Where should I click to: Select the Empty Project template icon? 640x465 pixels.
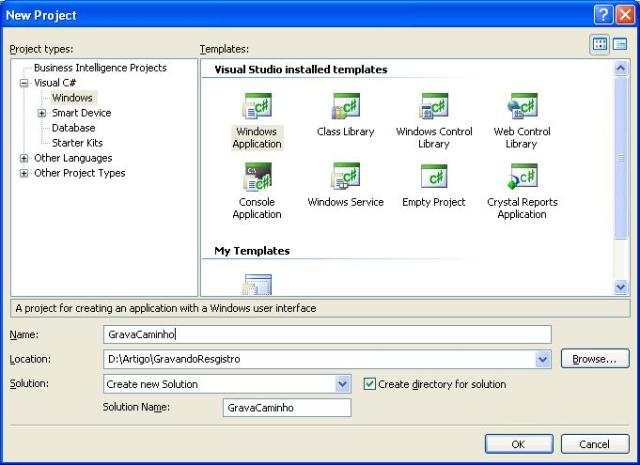point(433,177)
